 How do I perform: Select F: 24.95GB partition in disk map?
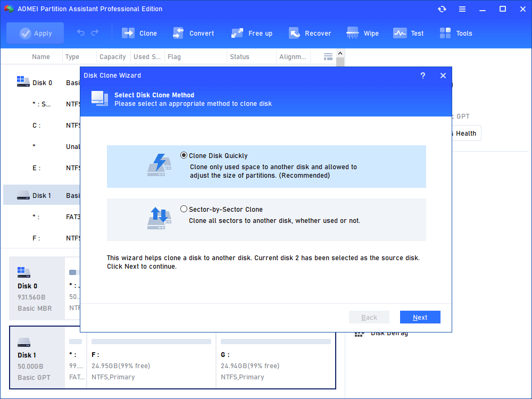(x=151, y=360)
